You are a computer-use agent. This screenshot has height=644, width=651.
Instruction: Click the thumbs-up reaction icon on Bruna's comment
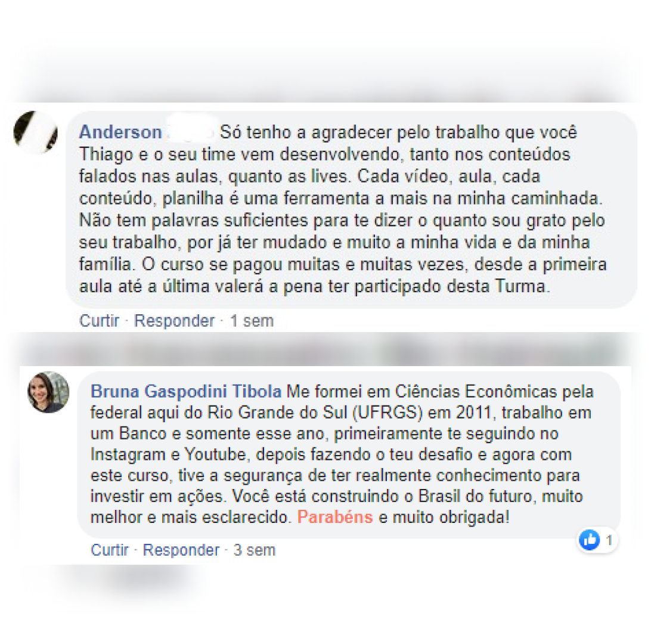589,540
